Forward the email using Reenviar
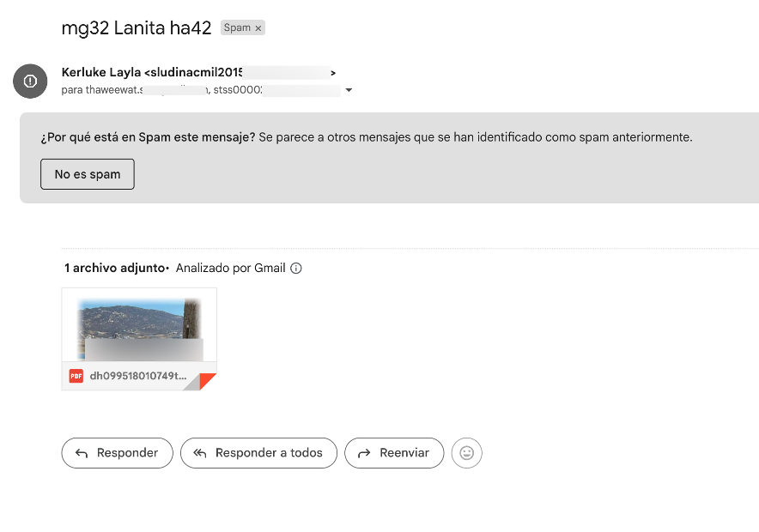The width and height of the screenshot is (759, 532). (394, 453)
